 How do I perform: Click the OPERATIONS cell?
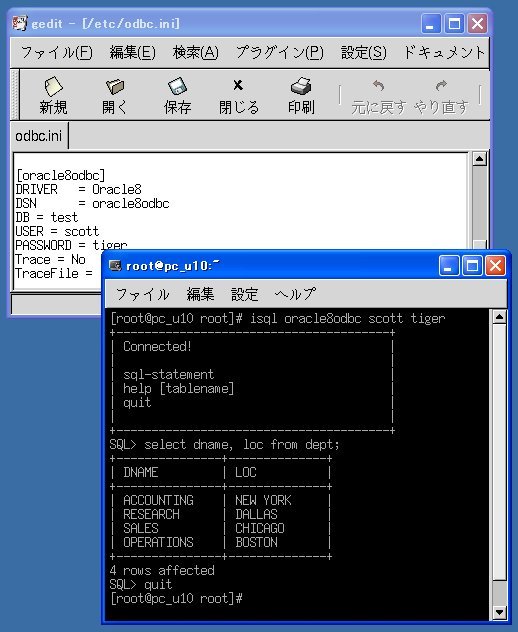(158, 543)
